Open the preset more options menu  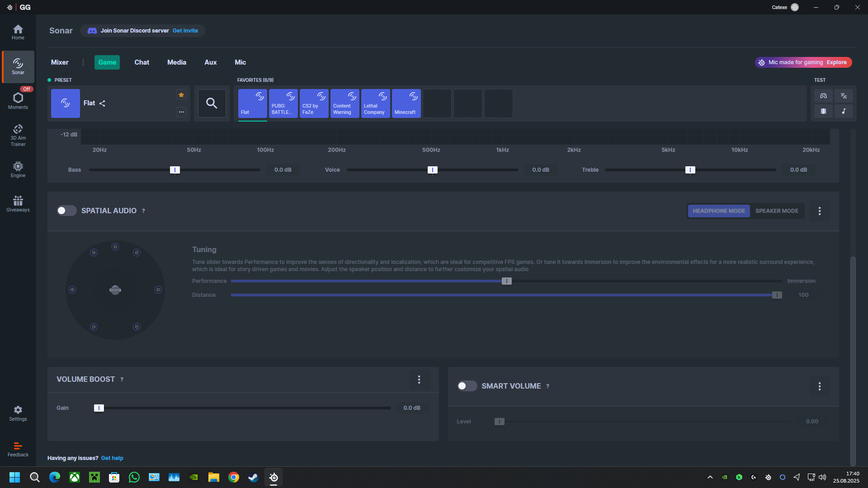click(x=181, y=112)
